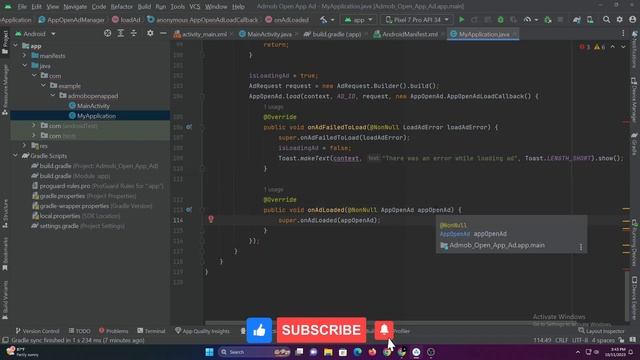
Task: Click the loadAd breadcrumb
Action: tap(126, 20)
